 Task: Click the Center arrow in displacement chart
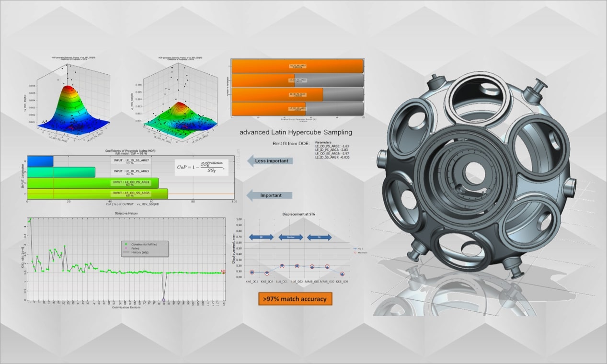[291, 237]
